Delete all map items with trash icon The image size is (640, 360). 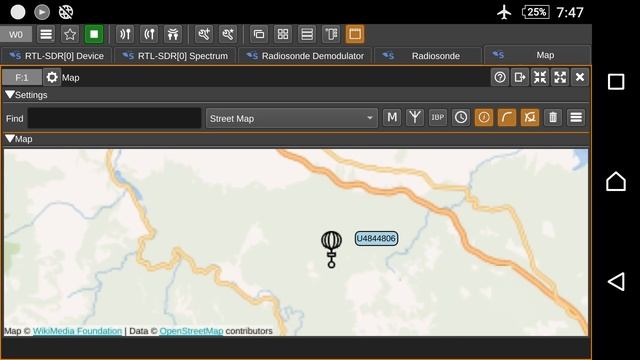[553, 118]
